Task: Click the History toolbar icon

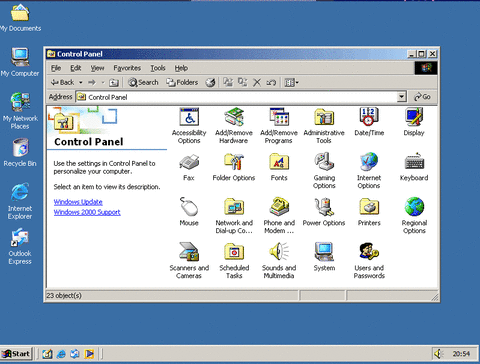Action: (210, 82)
